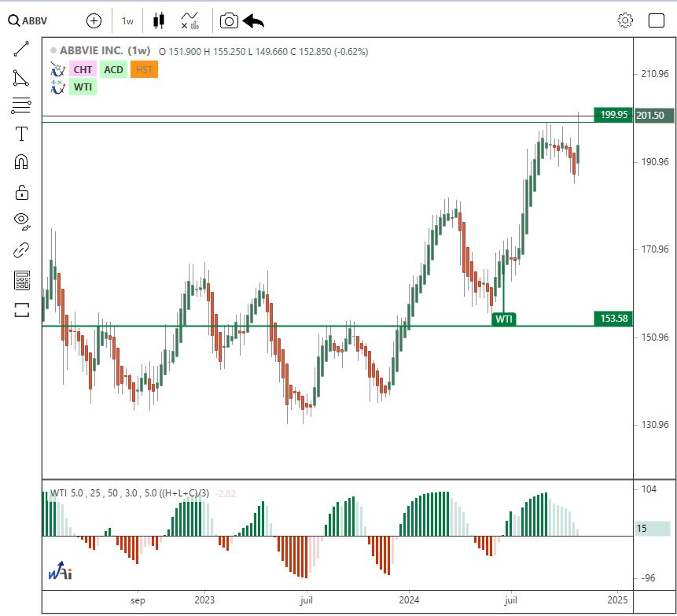The width and height of the screenshot is (677, 616).
Task: Click the 2024 time axis label
Action: coord(409,600)
